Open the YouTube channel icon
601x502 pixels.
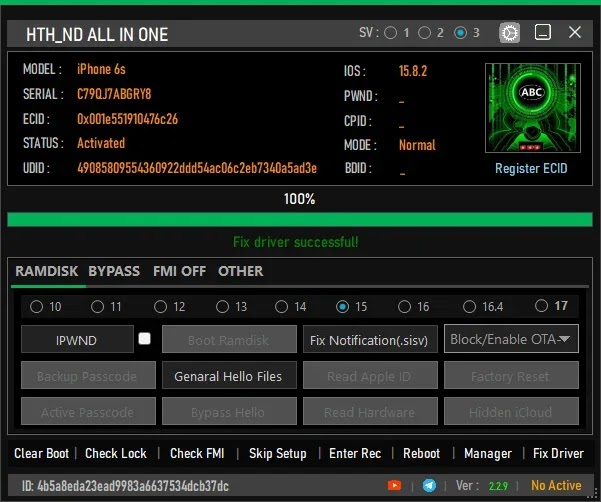[x=394, y=486]
